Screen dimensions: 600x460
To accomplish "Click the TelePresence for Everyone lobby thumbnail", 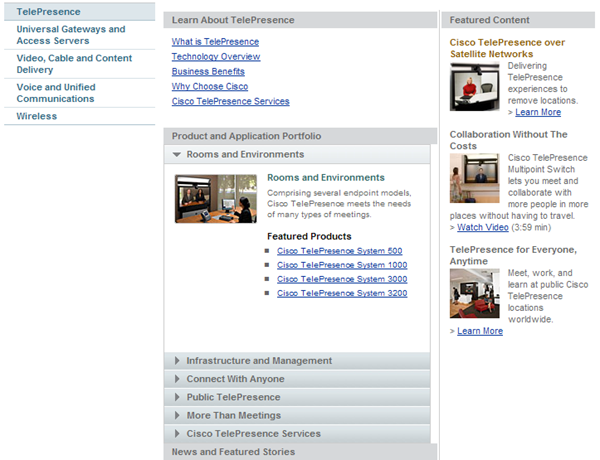I will pyautogui.click(x=474, y=293).
